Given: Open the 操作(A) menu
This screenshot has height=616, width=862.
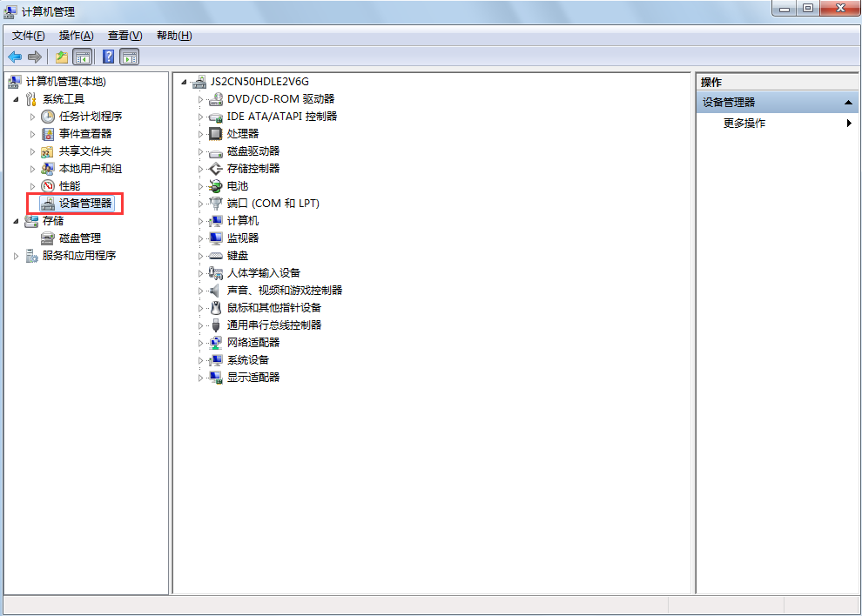Looking at the screenshot, I should pos(76,36).
